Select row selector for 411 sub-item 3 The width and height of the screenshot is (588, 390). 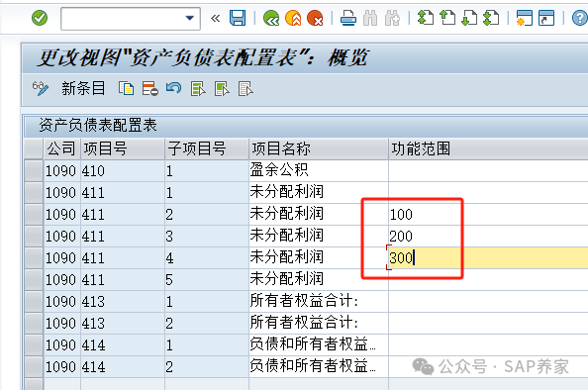(x=34, y=236)
